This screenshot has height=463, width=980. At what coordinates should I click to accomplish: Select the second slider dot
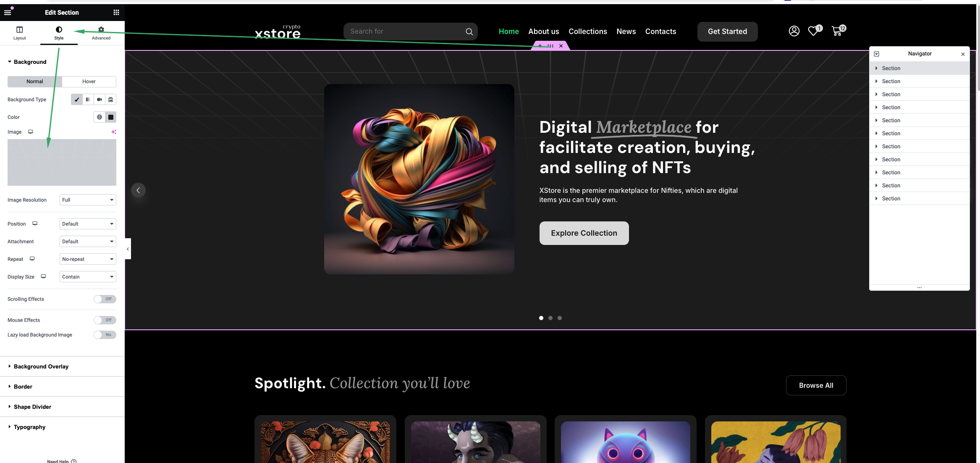point(550,318)
